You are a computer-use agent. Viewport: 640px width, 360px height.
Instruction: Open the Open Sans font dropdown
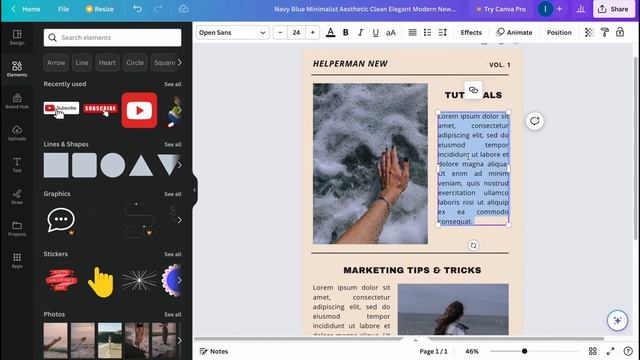tap(233, 32)
